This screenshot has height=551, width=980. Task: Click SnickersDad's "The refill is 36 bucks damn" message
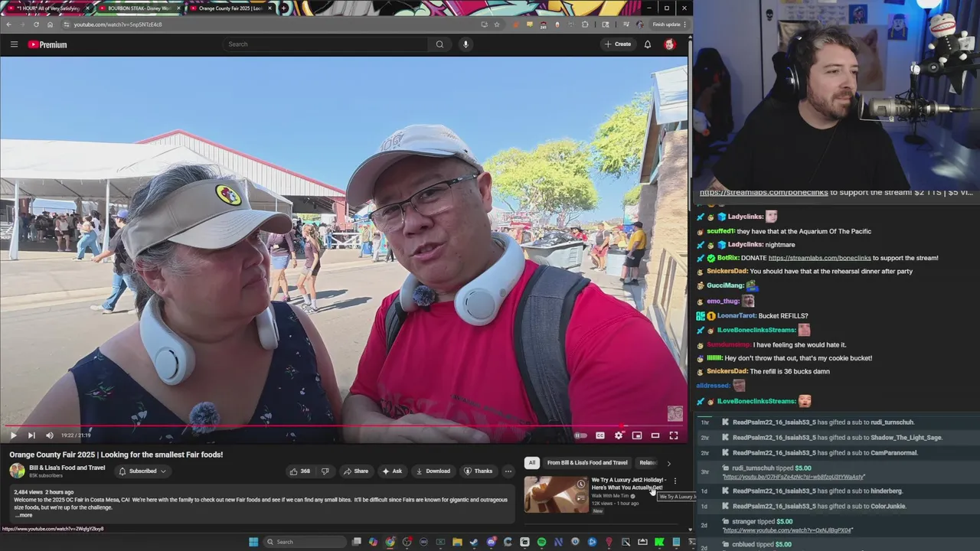[789, 372]
